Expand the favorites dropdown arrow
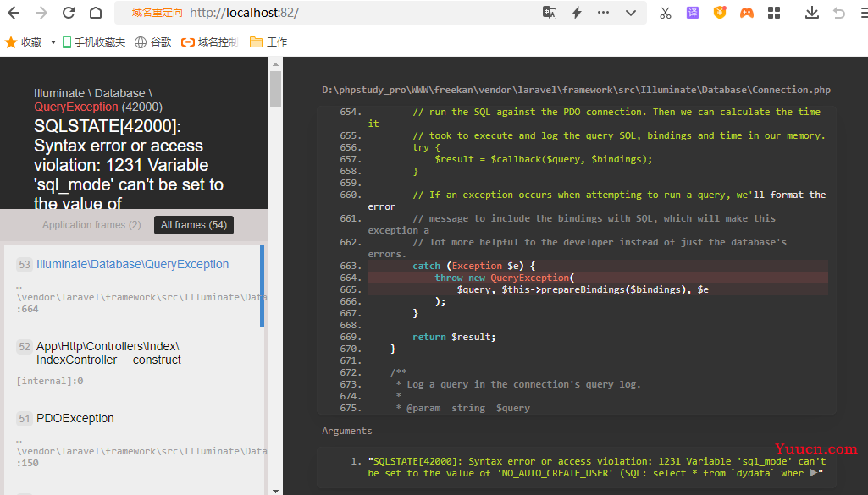The height and width of the screenshot is (495, 868). click(x=53, y=42)
